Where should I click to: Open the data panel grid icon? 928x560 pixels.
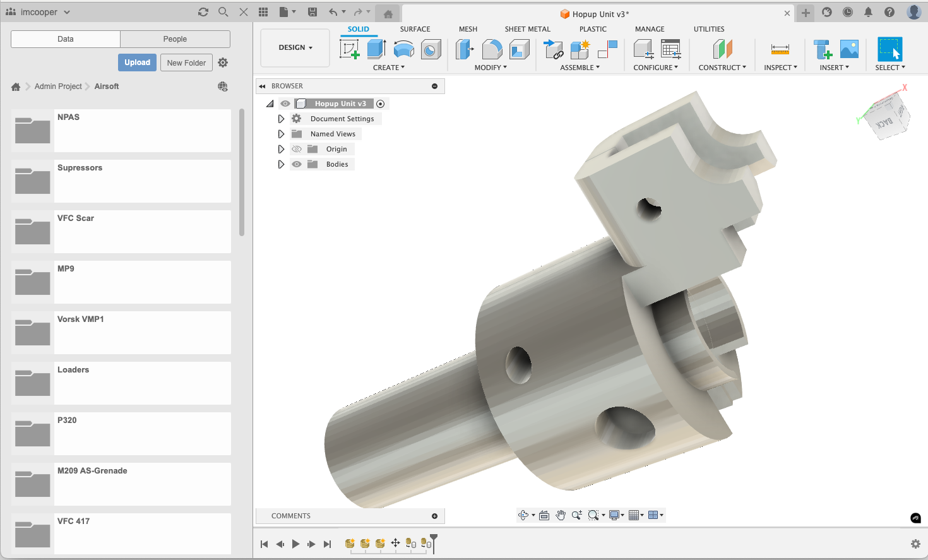point(263,12)
